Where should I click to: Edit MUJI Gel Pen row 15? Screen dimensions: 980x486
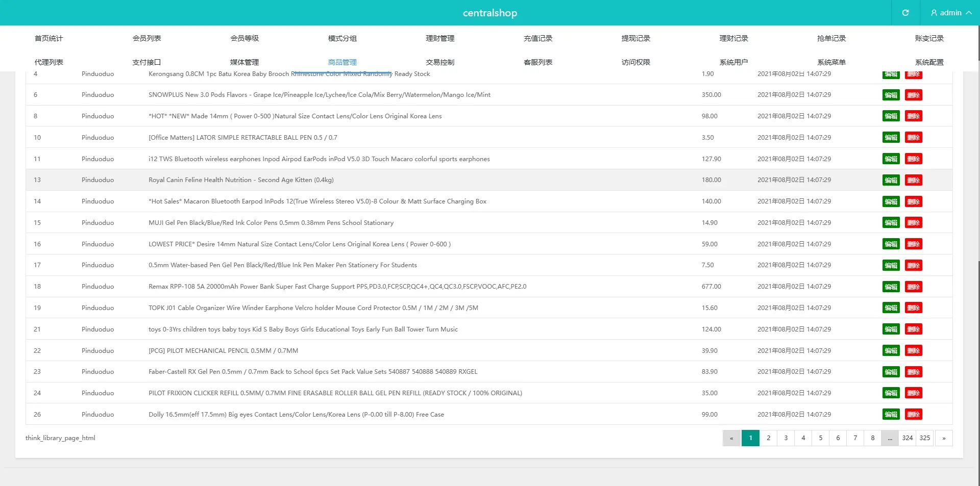[891, 223]
